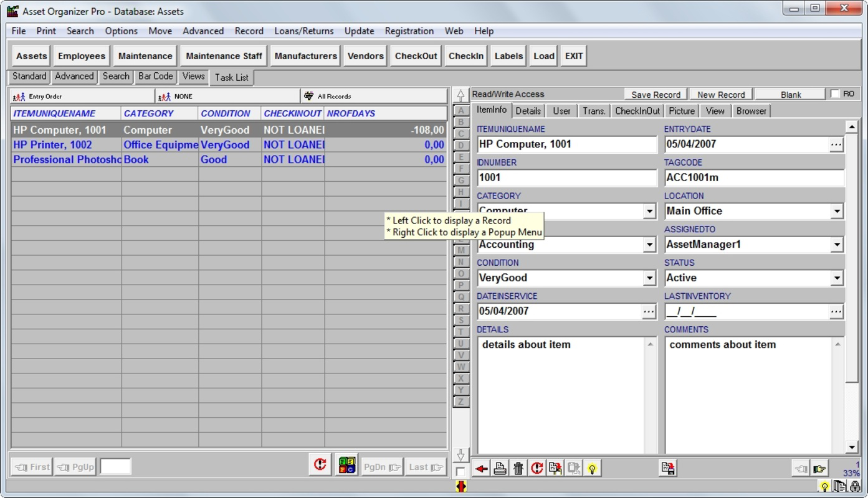Screen dimensions: 868x498
Task: Open the Entry Order sort selector
Action: [x=82, y=96]
